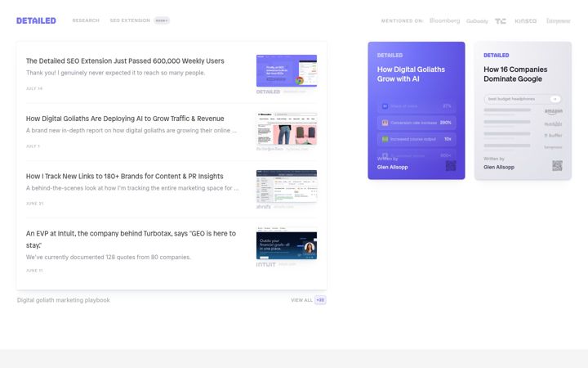Viewport: 588px width, 368px height.
Task: Click Glen Allsopp author on purple card
Action: [392, 167]
